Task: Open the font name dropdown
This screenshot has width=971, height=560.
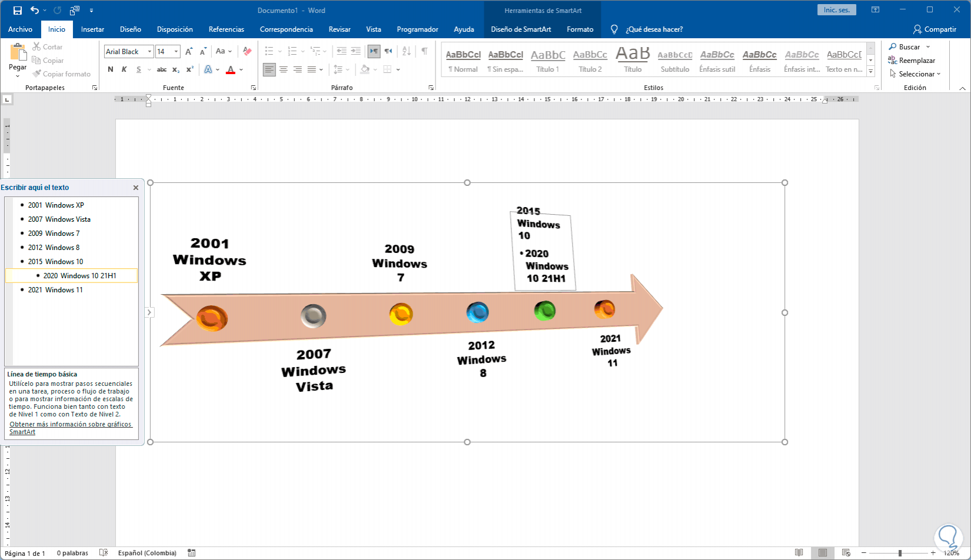Action: click(x=149, y=52)
